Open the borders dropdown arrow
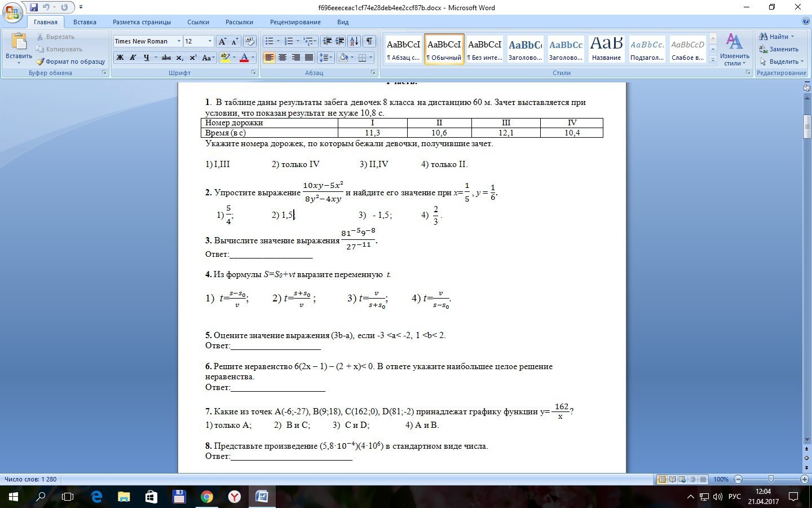This screenshot has height=508, width=812. click(x=370, y=58)
